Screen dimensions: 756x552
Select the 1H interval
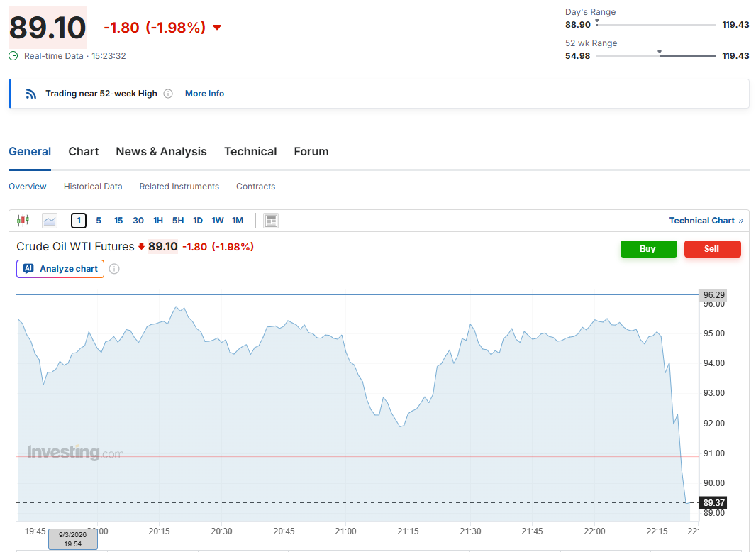click(158, 221)
